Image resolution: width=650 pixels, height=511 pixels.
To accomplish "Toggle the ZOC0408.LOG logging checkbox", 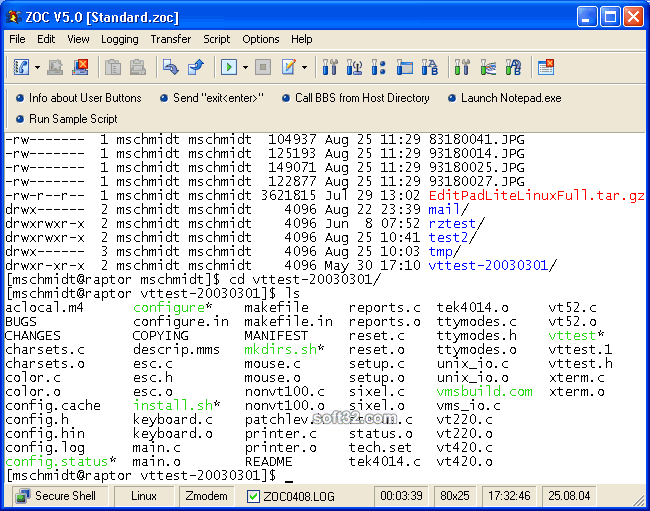I will pos(254,496).
